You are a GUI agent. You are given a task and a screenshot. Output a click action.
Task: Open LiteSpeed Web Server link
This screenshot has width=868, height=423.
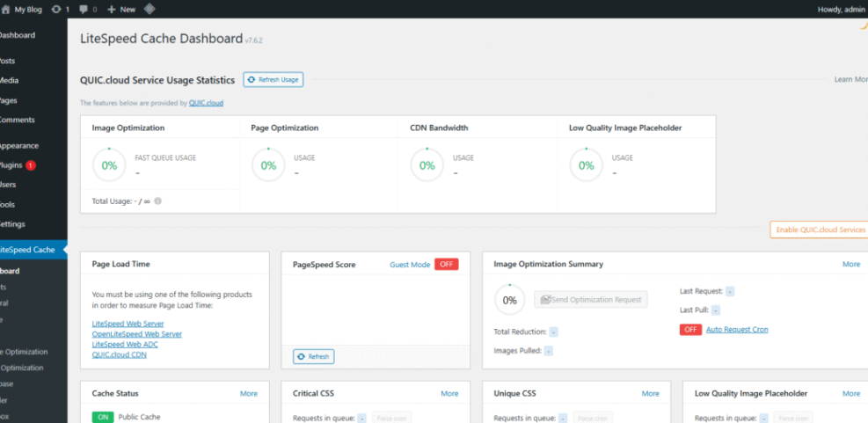coord(128,324)
